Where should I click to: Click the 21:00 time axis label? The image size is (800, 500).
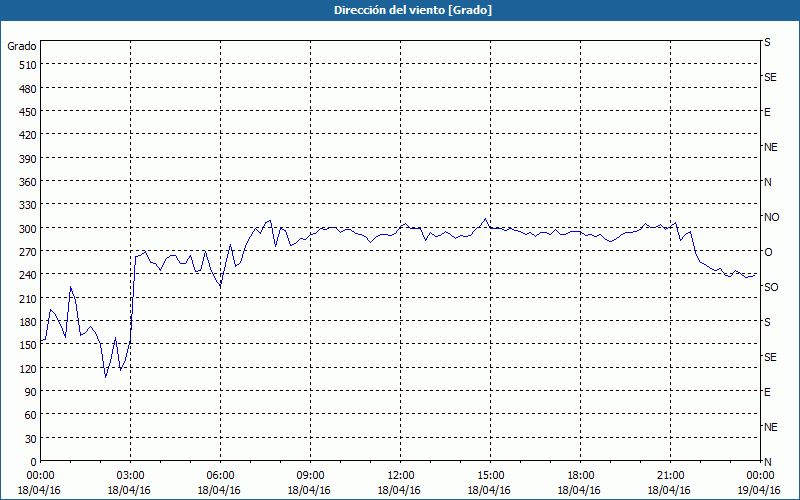click(670, 476)
